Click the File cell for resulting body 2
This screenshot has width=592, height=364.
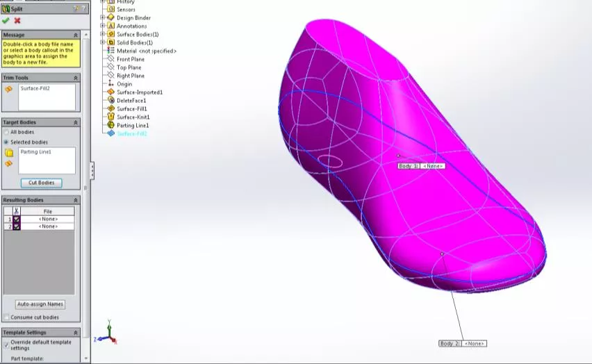[x=48, y=226]
